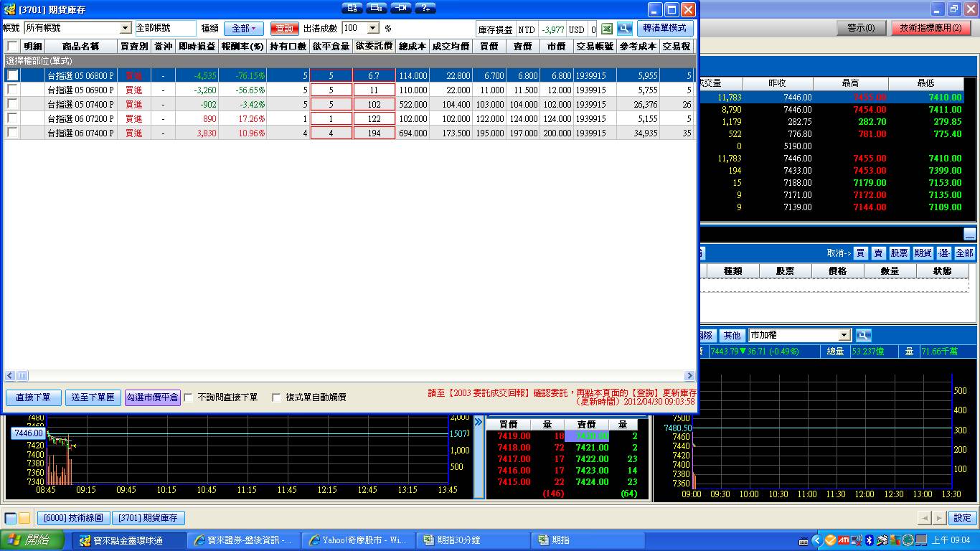Image resolution: width=980 pixels, height=551 pixels.
Task: Click 直接下單 button
Action: 33,397
